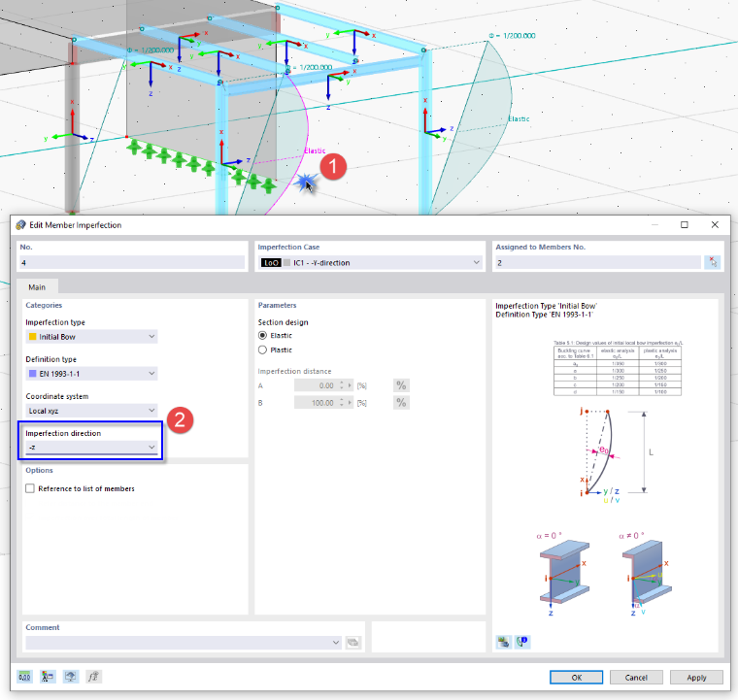Click the spinner arrows of field A
738x700 pixels.
click(342, 385)
